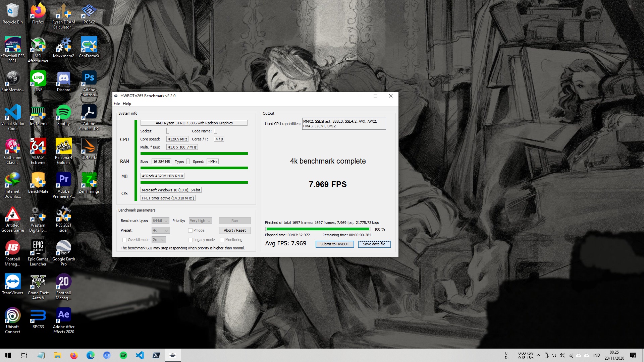The width and height of the screenshot is (644, 362).
Task: Click the Cores / T 4 / 8 field
Action: tap(219, 139)
